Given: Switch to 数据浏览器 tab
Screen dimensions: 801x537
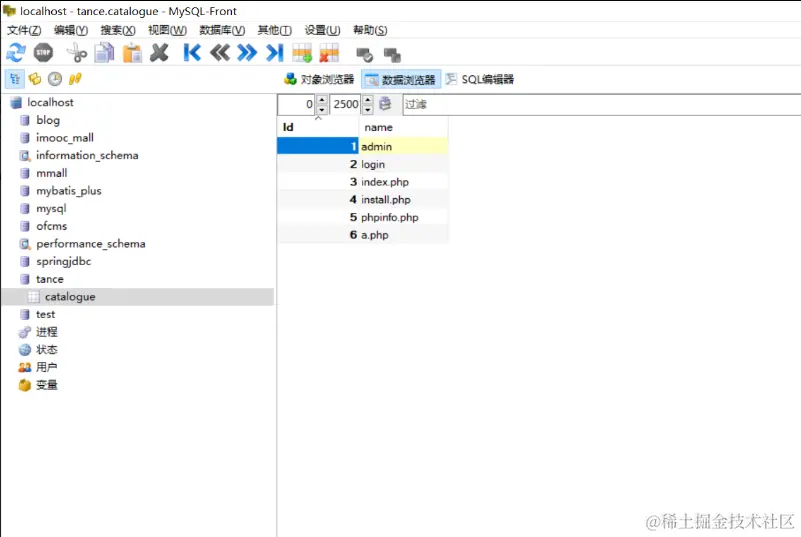Looking at the screenshot, I should [401, 79].
